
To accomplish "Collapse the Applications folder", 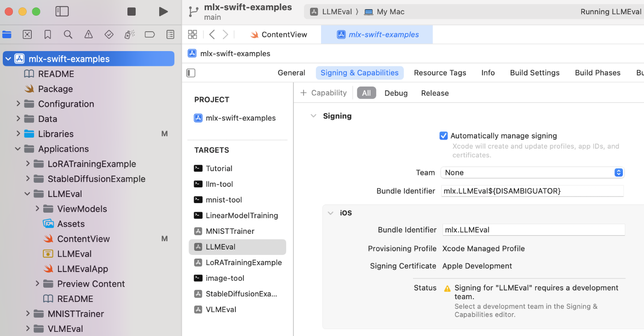I will tap(18, 149).
